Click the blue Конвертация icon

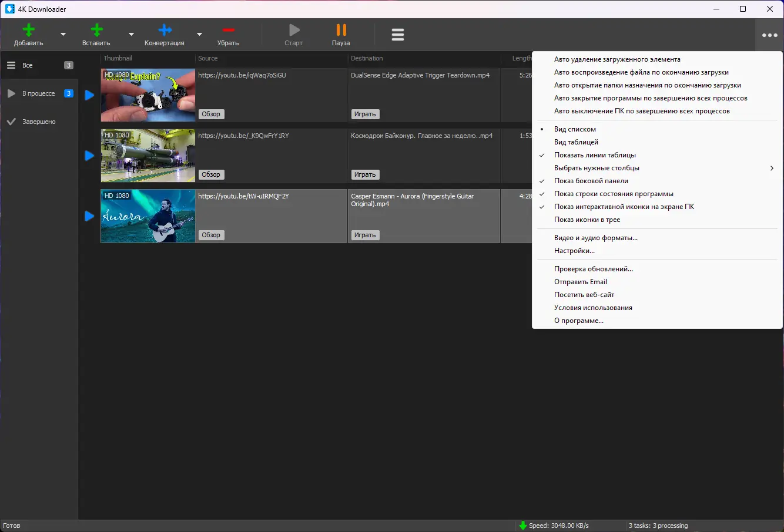click(x=165, y=30)
